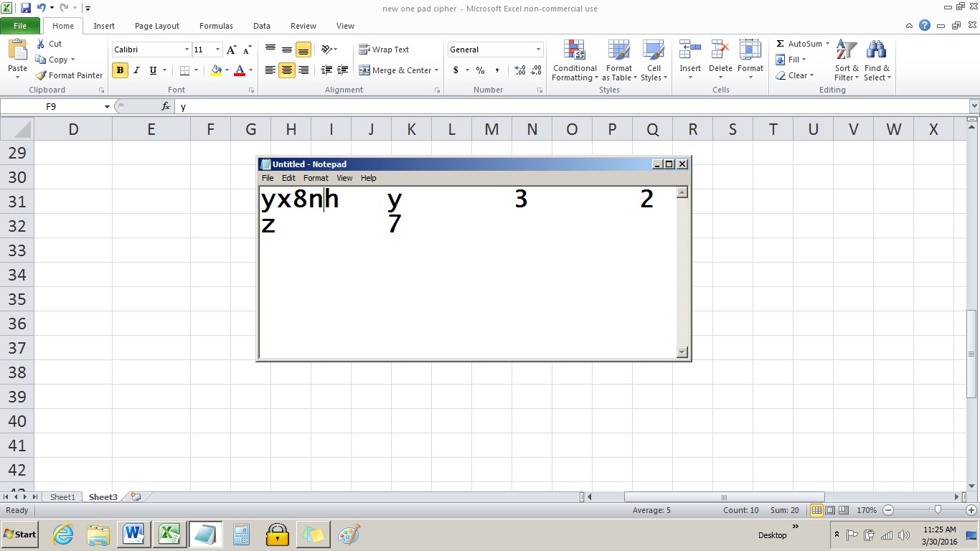This screenshot has width=980, height=551.
Task: Apply the Percent Style format
Action: point(480,70)
